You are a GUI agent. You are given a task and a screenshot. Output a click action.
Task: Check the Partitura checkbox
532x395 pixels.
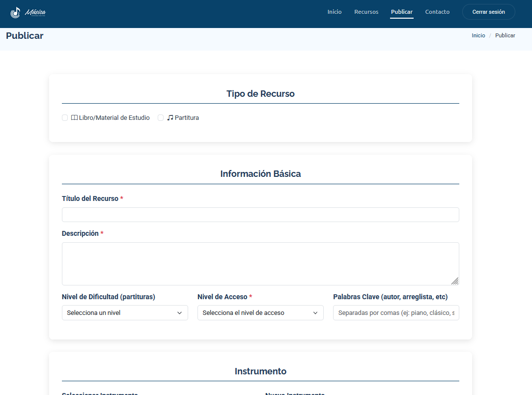click(161, 118)
